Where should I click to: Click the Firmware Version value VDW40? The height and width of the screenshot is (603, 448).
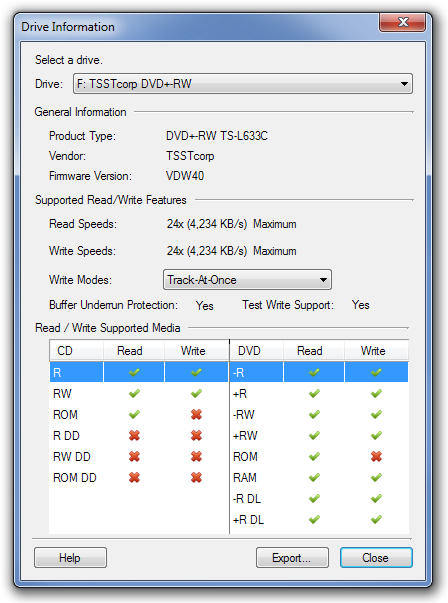185,176
